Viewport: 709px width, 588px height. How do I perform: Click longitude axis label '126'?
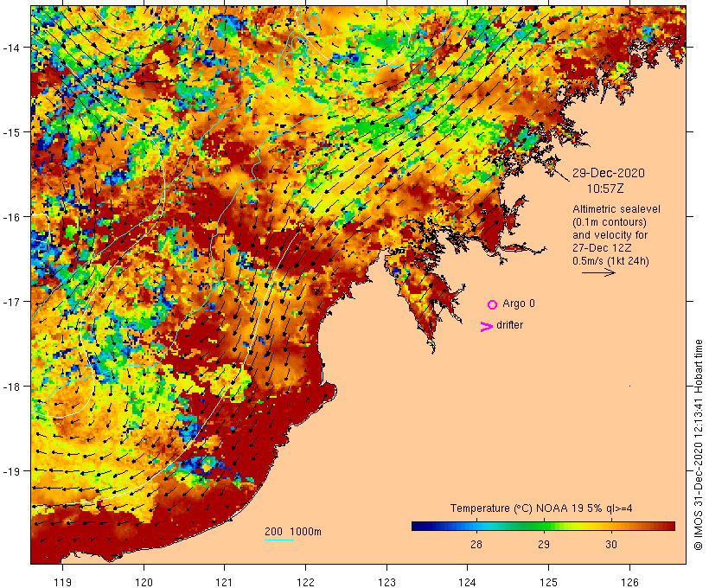tap(629, 582)
